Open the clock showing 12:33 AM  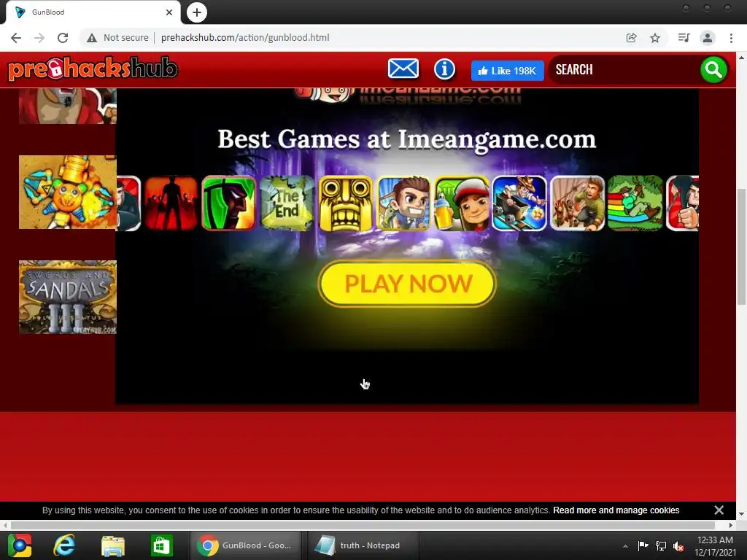pos(715,546)
